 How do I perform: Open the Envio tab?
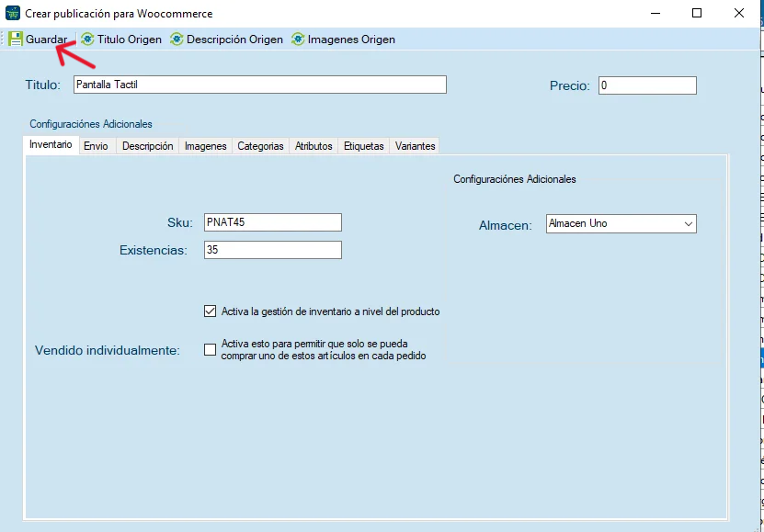(x=96, y=146)
